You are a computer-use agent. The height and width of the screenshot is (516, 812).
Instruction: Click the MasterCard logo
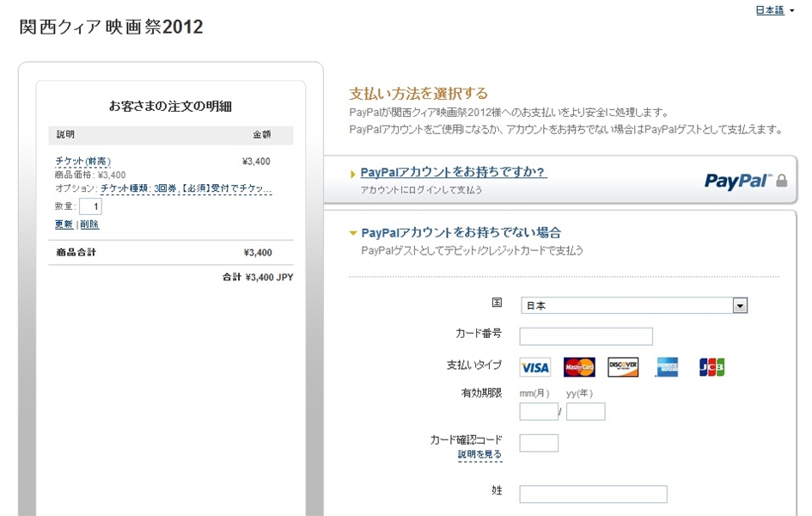coord(579,367)
